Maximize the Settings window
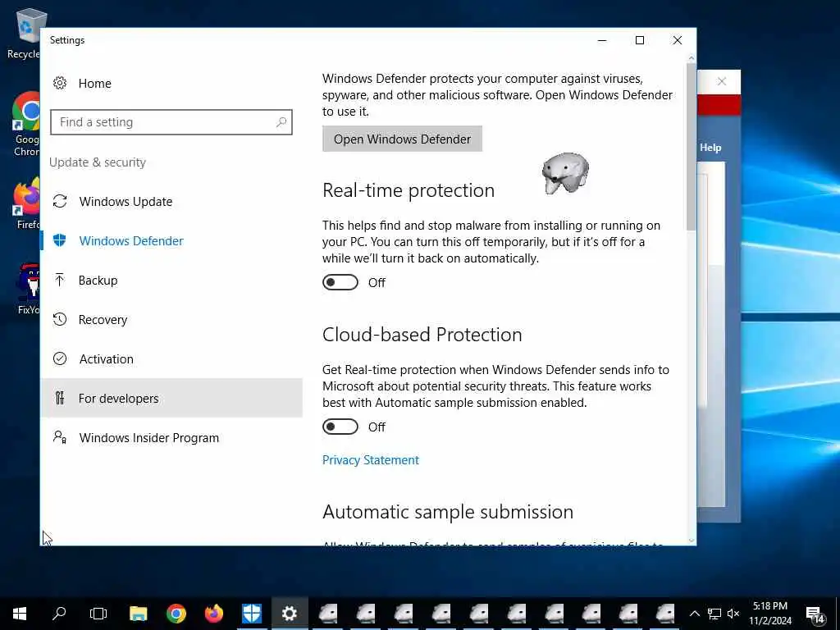The height and width of the screenshot is (630, 840). point(640,40)
